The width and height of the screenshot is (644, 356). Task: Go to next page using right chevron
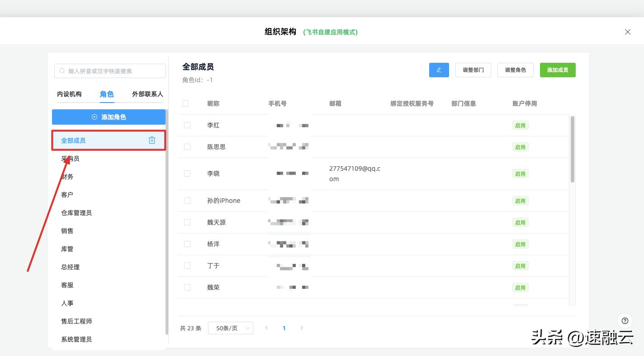coord(302,328)
